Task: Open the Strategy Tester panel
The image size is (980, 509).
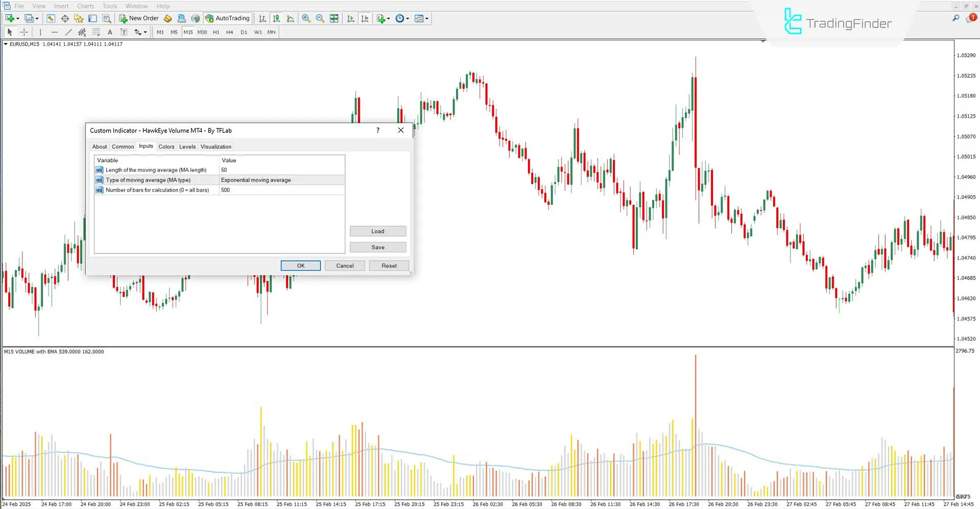Action: pyautogui.click(x=107, y=18)
